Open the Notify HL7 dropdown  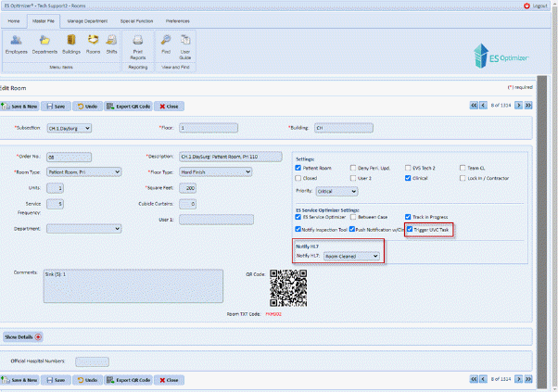[350, 256]
